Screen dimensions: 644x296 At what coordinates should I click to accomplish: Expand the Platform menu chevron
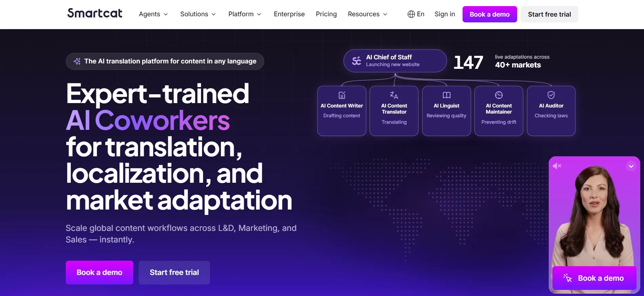(x=259, y=14)
